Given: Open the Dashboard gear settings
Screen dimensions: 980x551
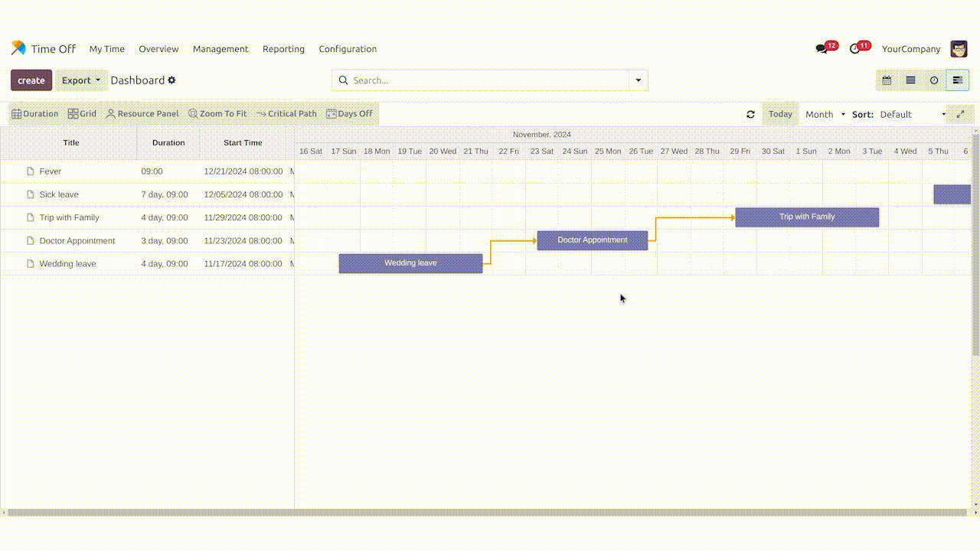Looking at the screenshot, I should pos(171,80).
